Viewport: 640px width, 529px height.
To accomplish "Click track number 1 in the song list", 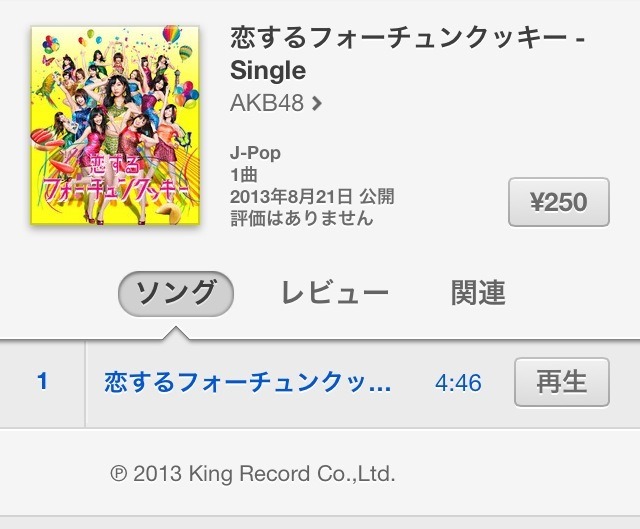I will [42, 382].
